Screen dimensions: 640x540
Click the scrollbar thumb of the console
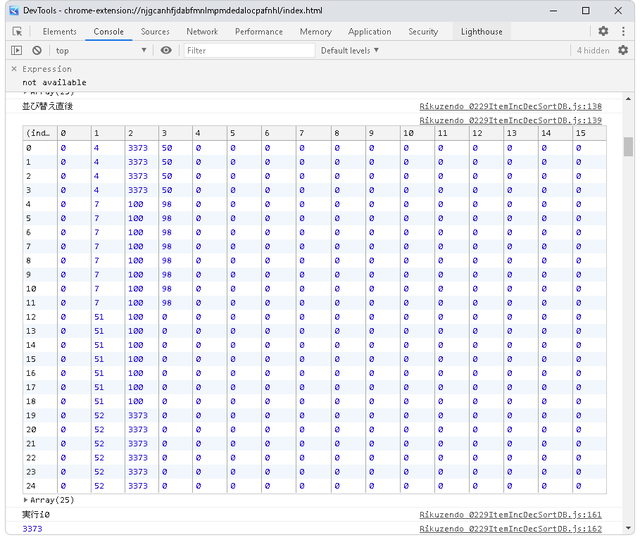(628, 147)
